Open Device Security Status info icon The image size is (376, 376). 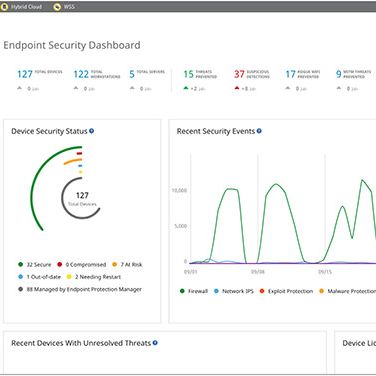tap(91, 131)
